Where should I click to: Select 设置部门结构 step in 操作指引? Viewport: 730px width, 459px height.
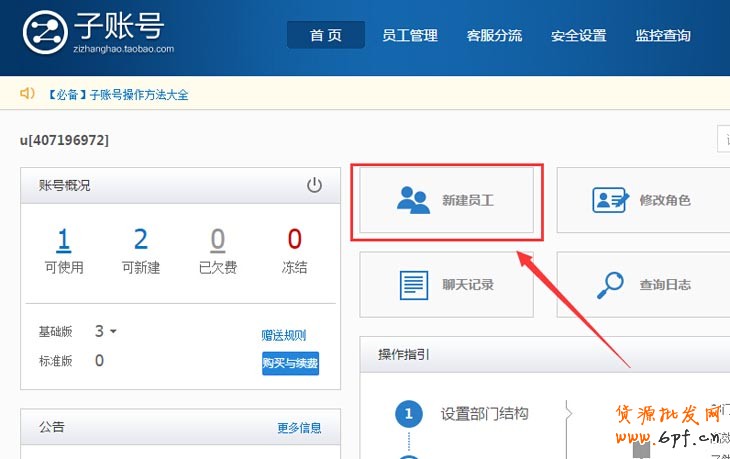click(485, 413)
